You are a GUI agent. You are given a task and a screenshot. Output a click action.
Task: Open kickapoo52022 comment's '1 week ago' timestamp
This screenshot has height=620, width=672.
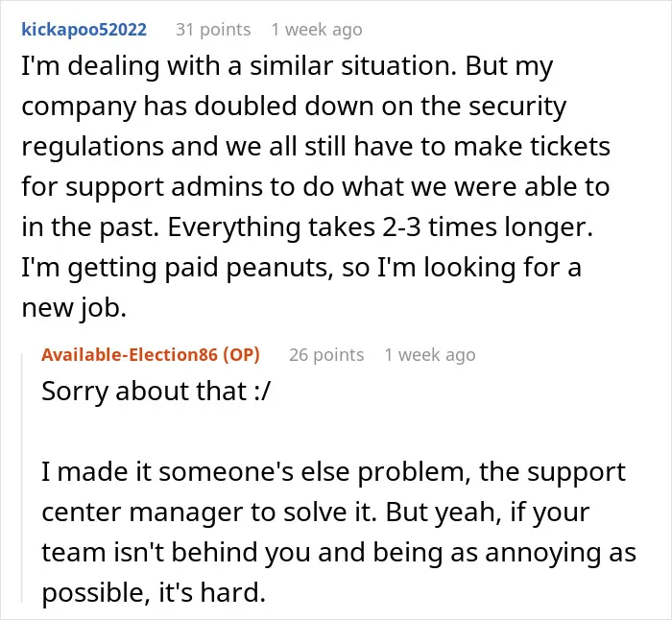[317, 30]
